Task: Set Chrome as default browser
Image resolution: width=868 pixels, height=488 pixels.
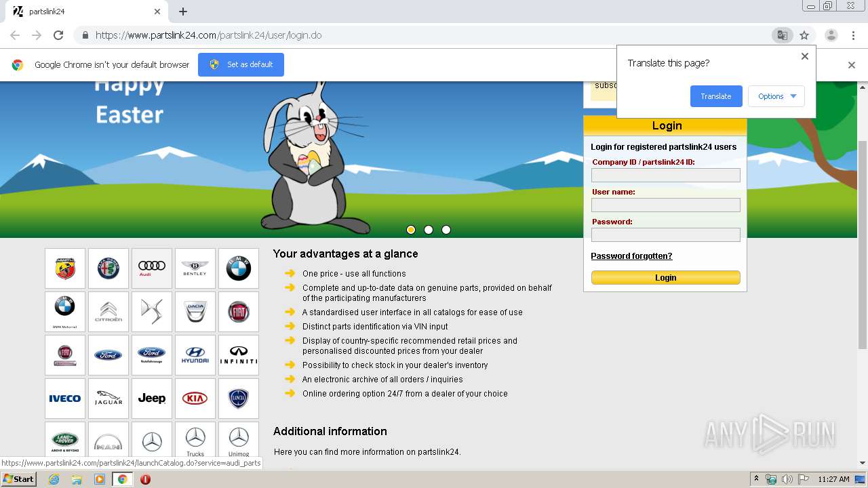Action: click(x=241, y=64)
